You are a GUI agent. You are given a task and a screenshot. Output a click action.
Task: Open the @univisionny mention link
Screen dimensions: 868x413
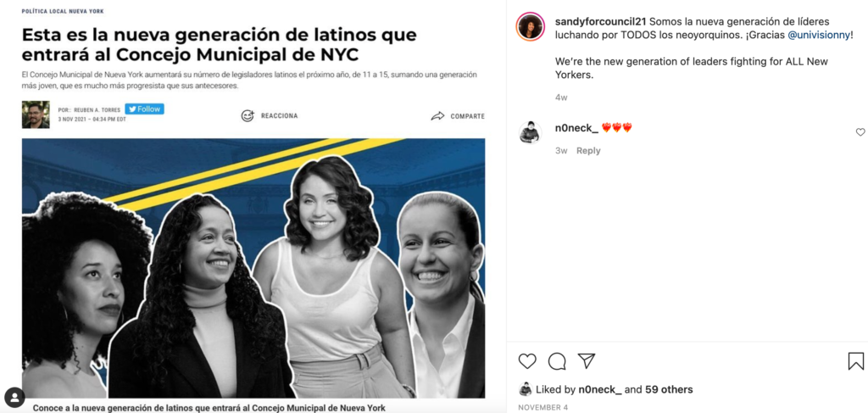819,36
